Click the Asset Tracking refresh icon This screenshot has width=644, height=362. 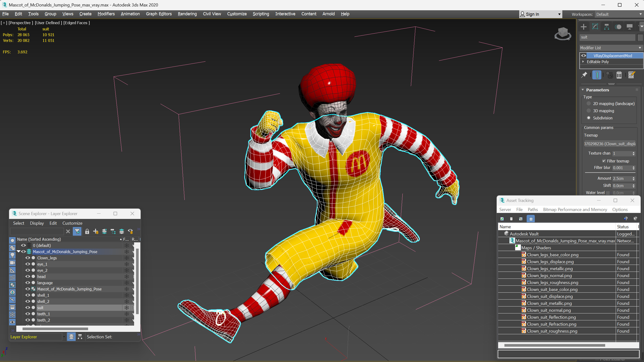(x=502, y=219)
